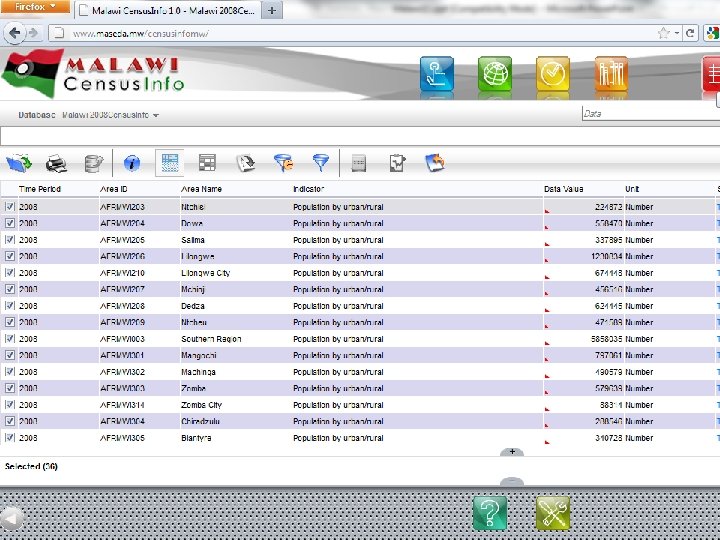Click the browser forward arrow button

[34, 33]
